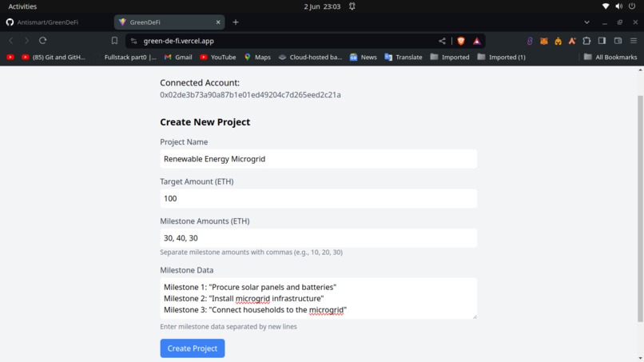
Task: Open the Translate bookmark
Action: [403, 57]
